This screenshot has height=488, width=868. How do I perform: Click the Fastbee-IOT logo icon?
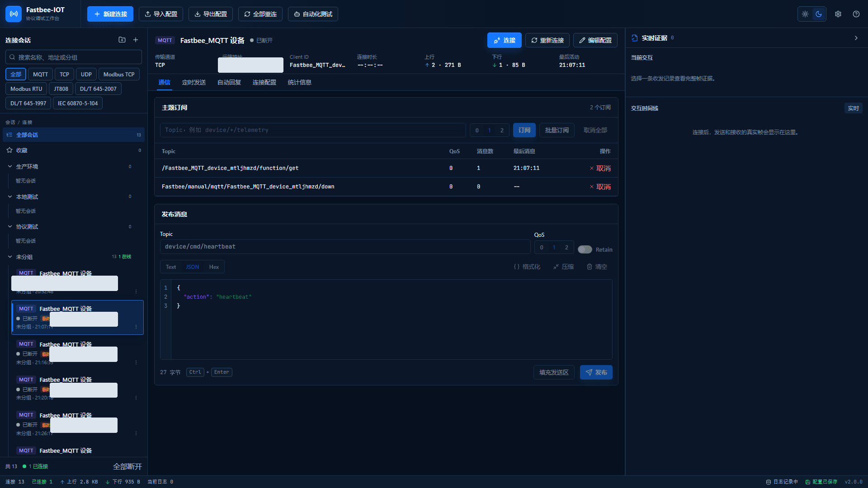tap(14, 14)
